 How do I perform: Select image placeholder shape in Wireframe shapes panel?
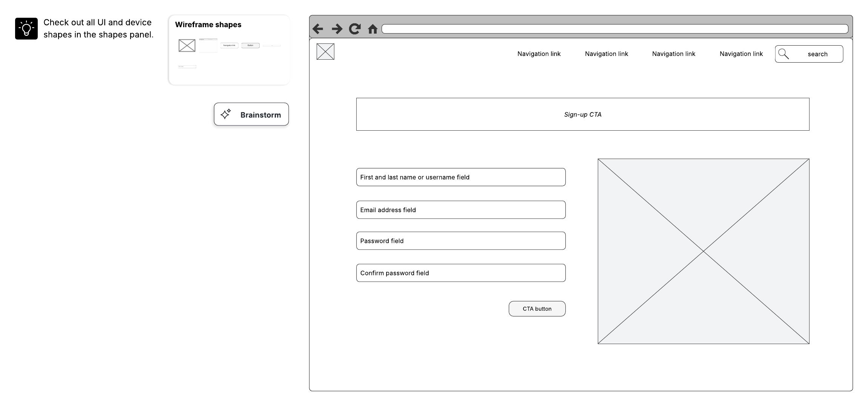[x=187, y=46]
